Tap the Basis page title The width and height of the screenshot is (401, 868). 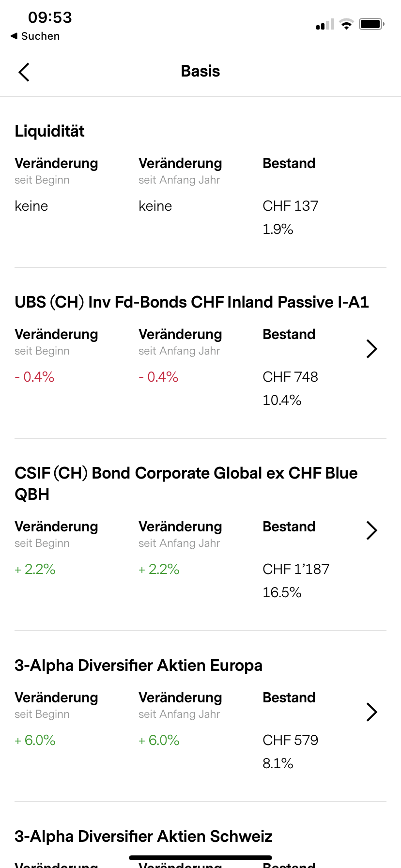click(x=200, y=71)
